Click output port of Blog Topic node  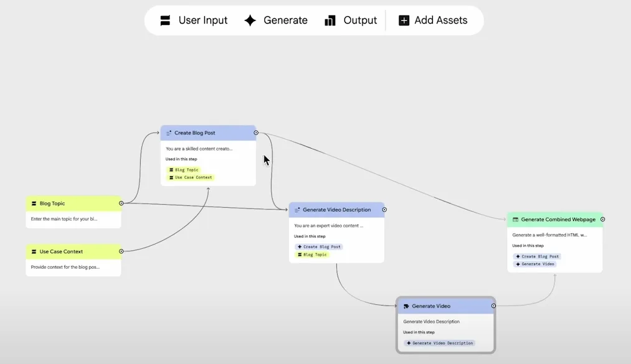[121, 203]
